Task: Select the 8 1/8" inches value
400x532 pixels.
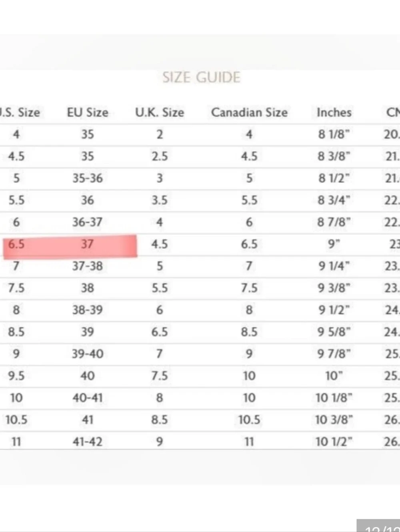Action: point(334,134)
